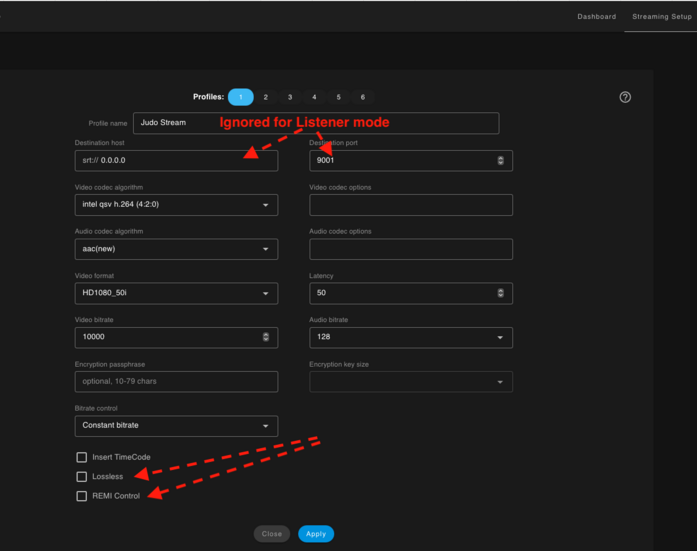Click the Close button
This screenshot has width=697, height=551.
(271, 534)
